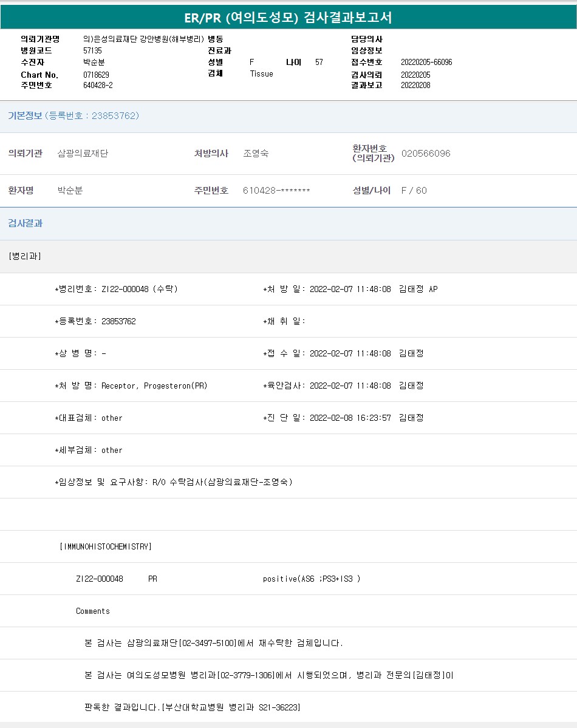Click the reception number 20220205-66096
This screenshot has width=577, height=728.
point(426,62)
